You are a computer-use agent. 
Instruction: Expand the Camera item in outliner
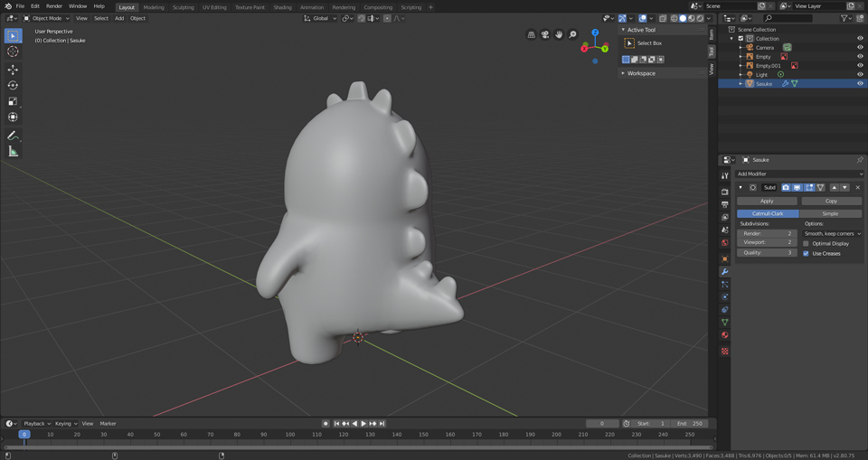tap(741, 48)
